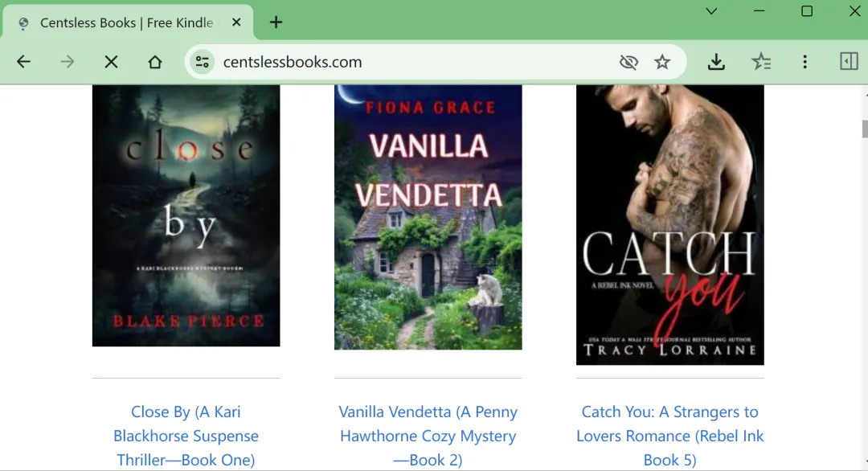Follow the Vanilla Vendetta Penny Hawthorne link
The height and width of the screenshot is (471, 868).
click(x=428, y=436)
